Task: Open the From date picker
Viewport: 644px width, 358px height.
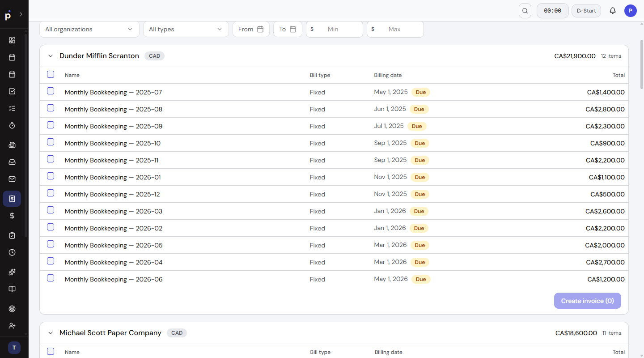Action: 251,29
